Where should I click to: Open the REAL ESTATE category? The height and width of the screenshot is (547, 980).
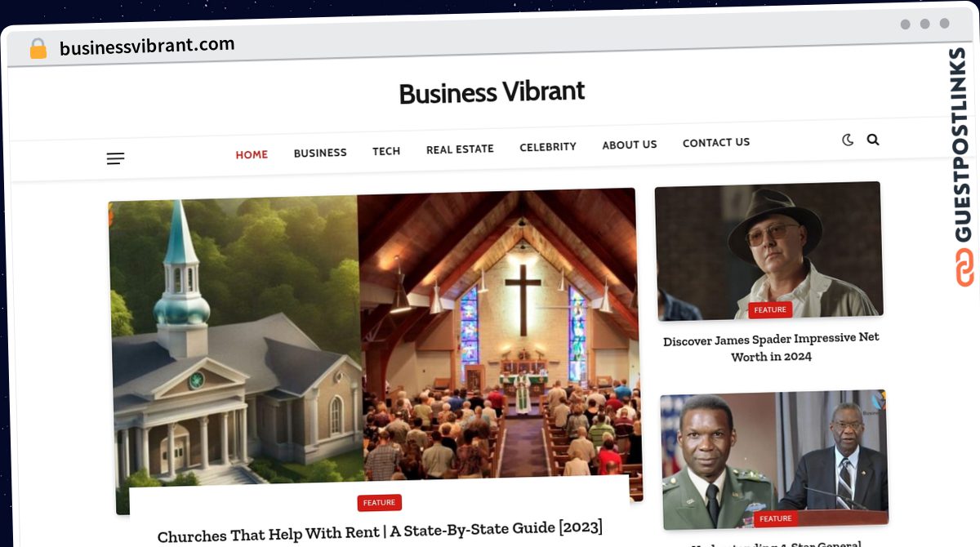click(460, 149)
